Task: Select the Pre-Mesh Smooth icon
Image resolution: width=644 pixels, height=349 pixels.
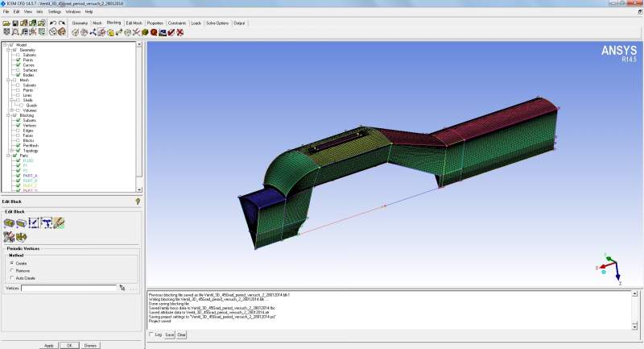Action: point(163,32)
